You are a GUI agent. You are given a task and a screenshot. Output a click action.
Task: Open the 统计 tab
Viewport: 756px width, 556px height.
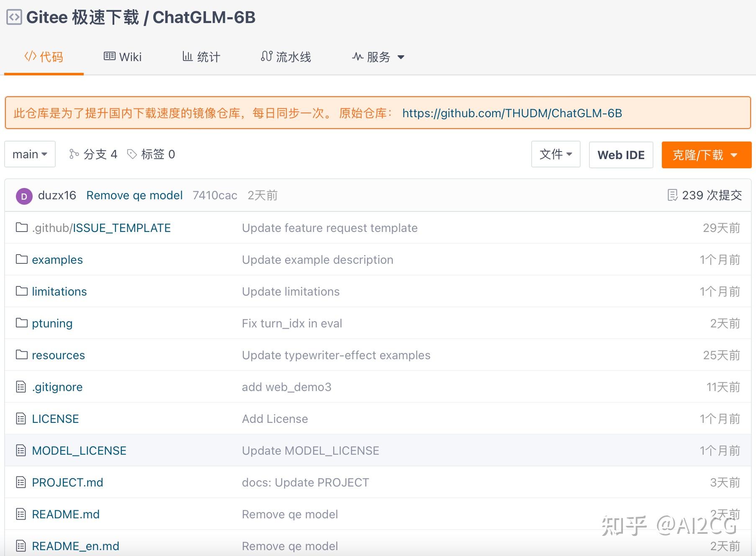[201, 57]
